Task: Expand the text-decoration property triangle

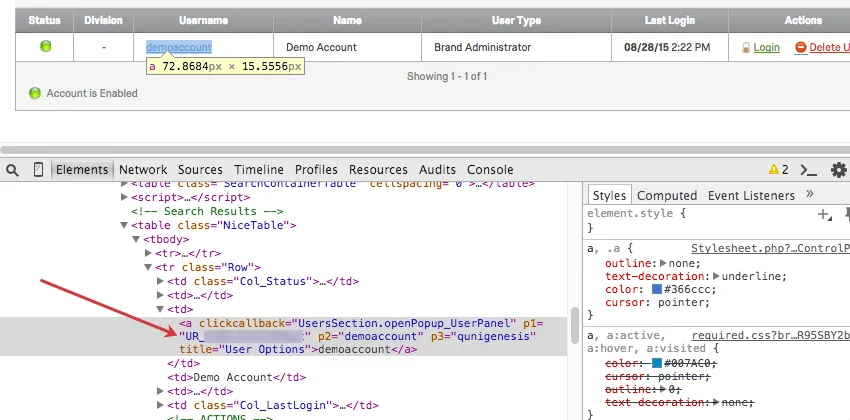Action: click(x=715, y=277)
